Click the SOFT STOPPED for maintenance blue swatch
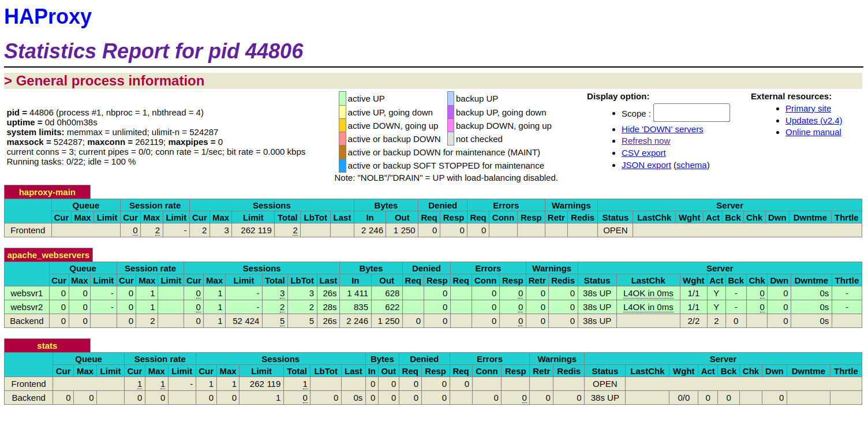The width and height of the screenshot is (868, 425). tap(342, 165)
